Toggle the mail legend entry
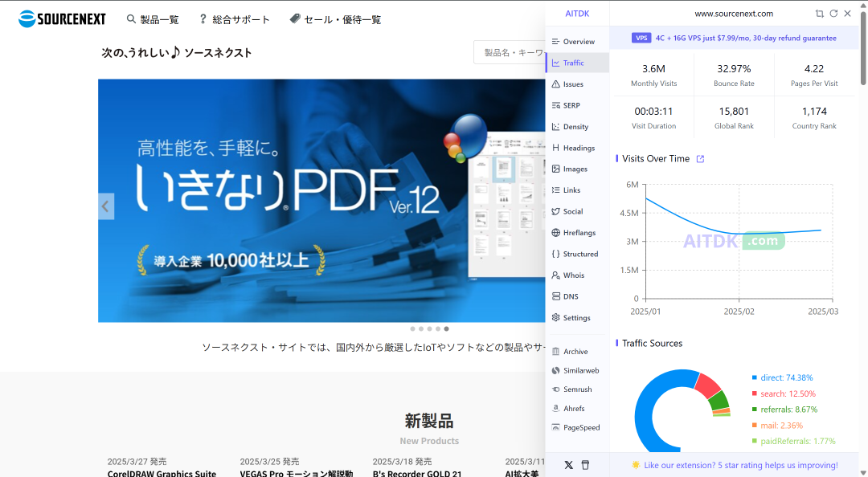This screenshot has height=477, width=868. pos(777,426)
